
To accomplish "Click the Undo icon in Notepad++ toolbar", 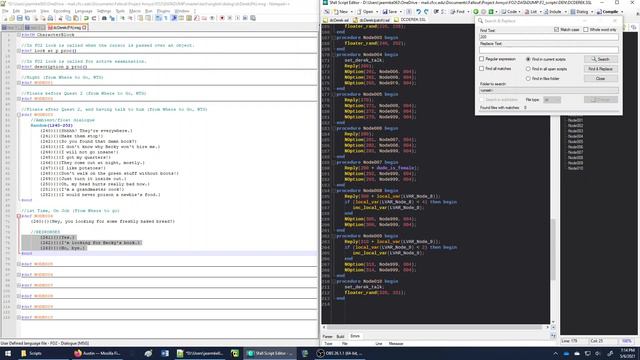I will tap(86, 18).
